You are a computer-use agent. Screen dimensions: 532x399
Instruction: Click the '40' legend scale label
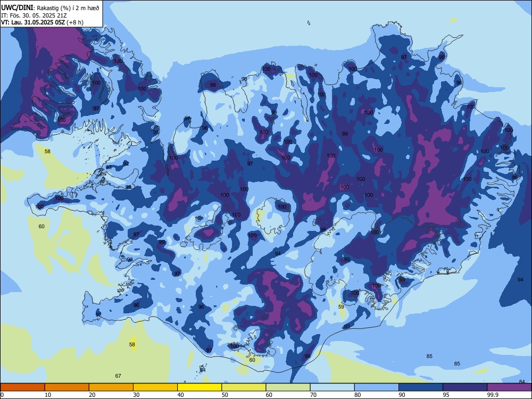tap(180, 395)
